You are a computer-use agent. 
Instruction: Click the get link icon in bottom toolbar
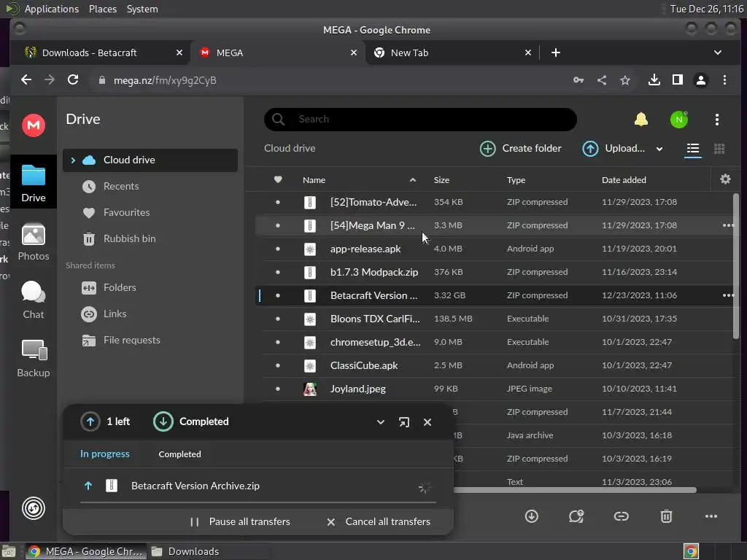point(622,516)
